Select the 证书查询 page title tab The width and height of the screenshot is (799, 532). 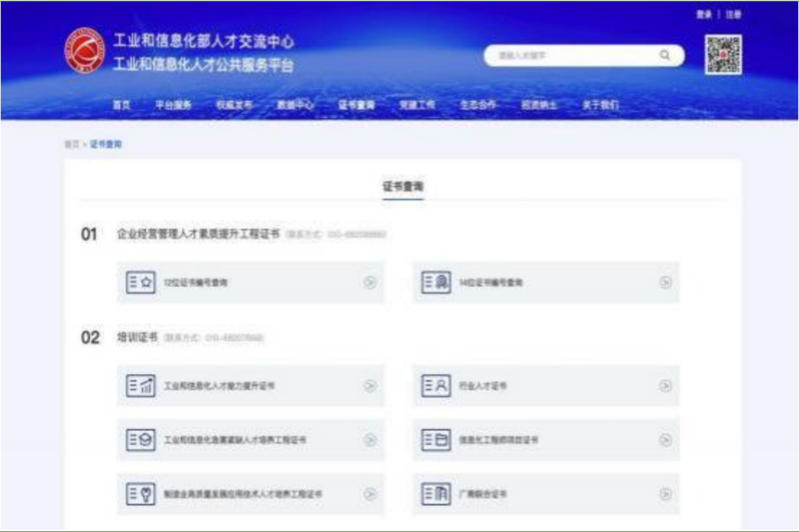pos(403,187)
